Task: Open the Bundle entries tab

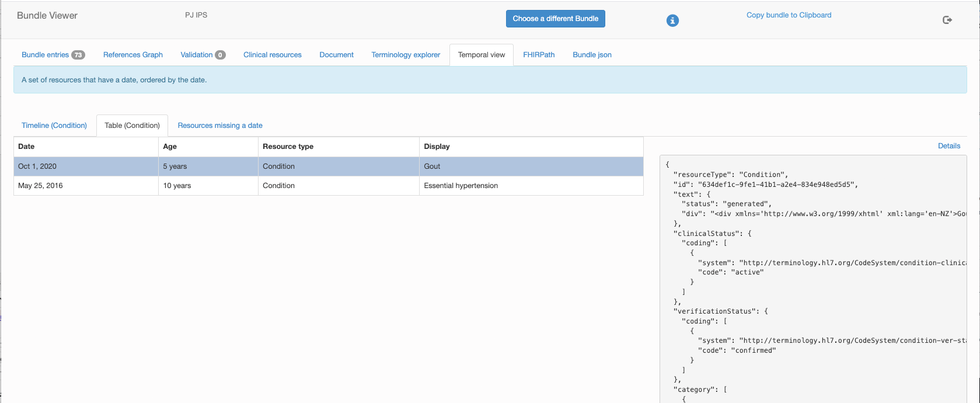Action: click(53, 55)
